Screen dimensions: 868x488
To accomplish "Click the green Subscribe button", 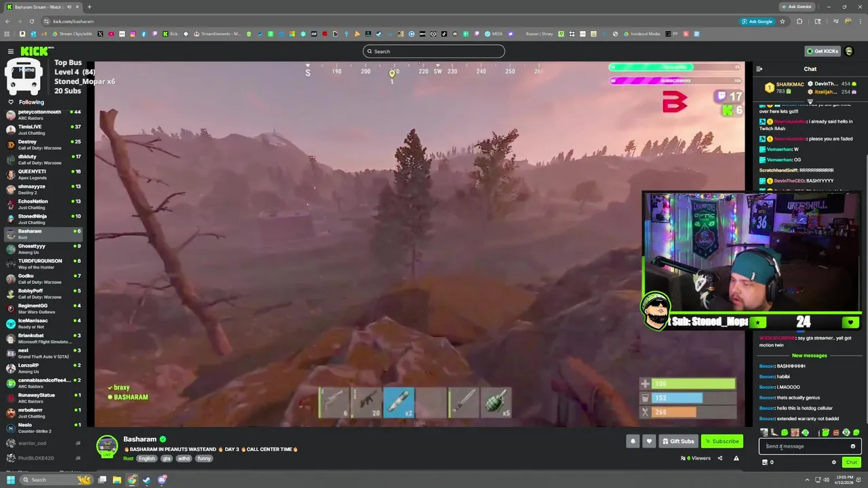I will [x=722, y=441].
